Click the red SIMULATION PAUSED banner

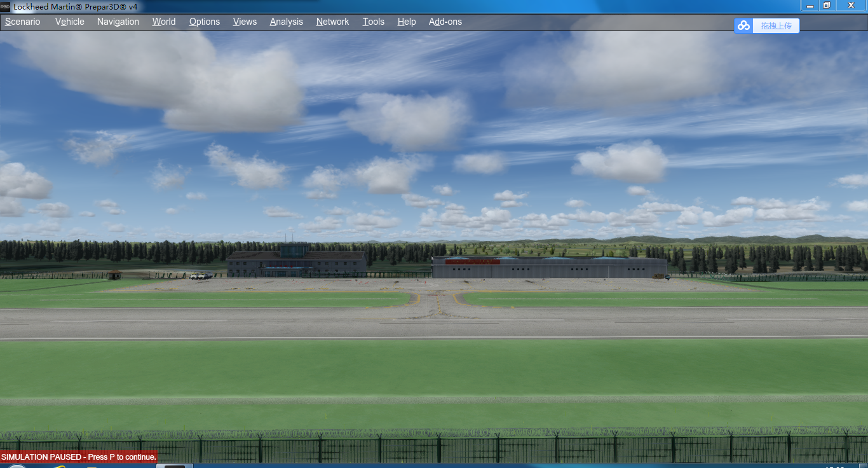pyautogui.click(x=78, y=457)
